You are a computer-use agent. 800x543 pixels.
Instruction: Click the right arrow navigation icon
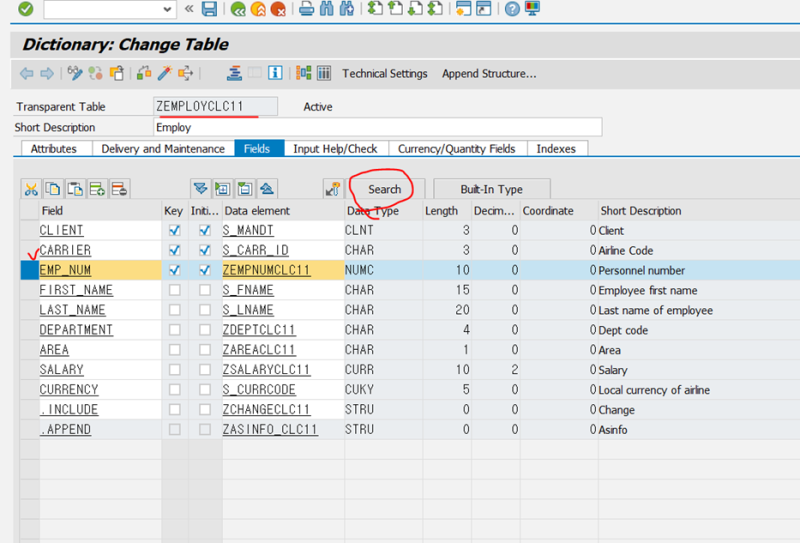click(x=47, y=73)
